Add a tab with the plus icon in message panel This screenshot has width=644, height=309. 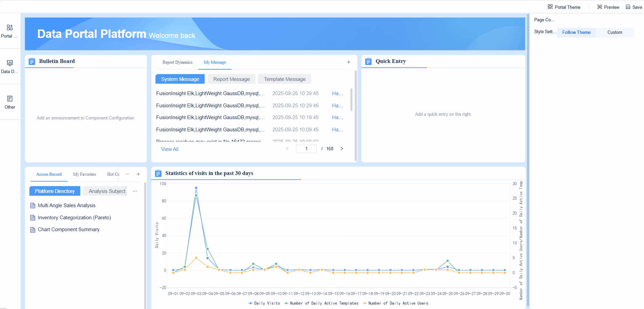[349, 62]
